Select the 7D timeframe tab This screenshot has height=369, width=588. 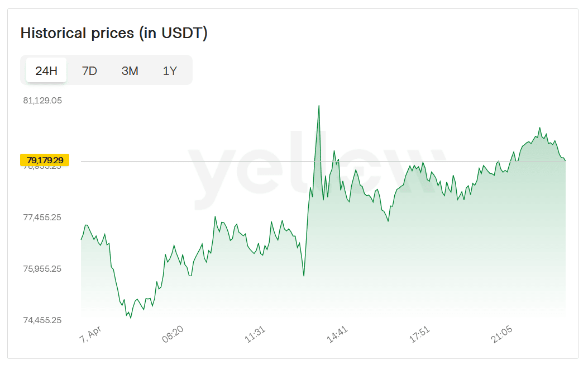(x=90, y=70)
